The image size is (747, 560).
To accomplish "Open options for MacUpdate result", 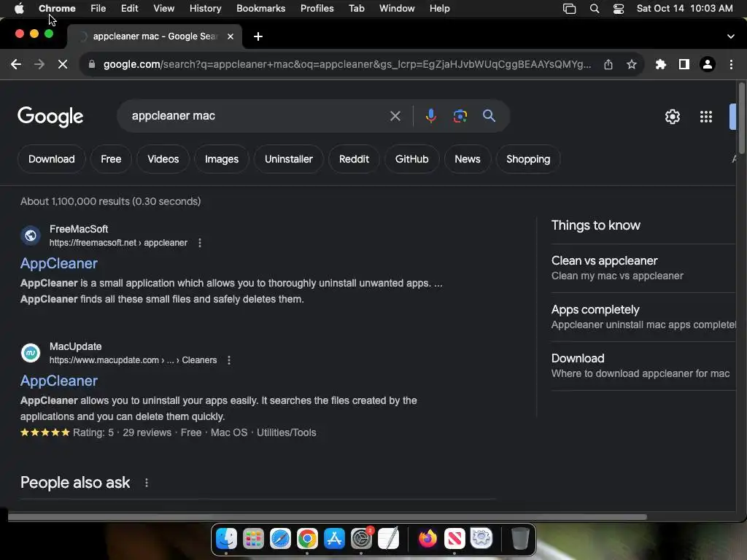I will click(x=228, y=360).
